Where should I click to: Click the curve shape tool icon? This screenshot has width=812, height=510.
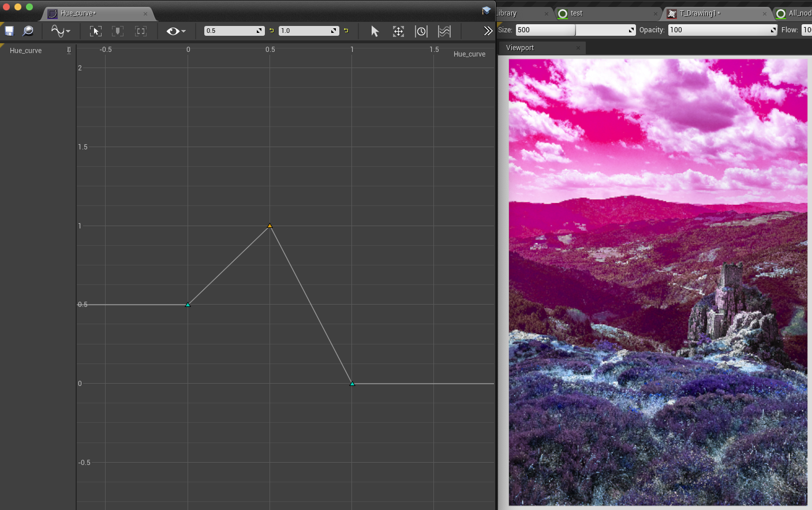pyautogui.click(x=58, y=31)
